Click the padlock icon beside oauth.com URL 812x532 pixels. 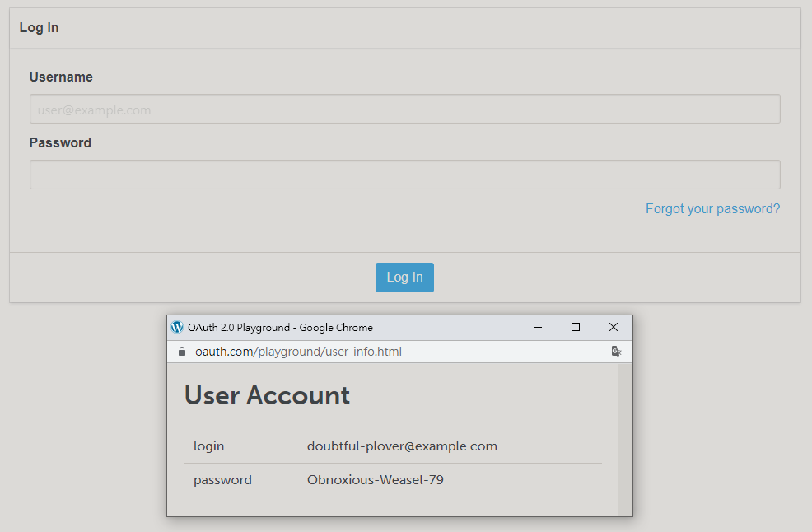[x=182, y=352]
